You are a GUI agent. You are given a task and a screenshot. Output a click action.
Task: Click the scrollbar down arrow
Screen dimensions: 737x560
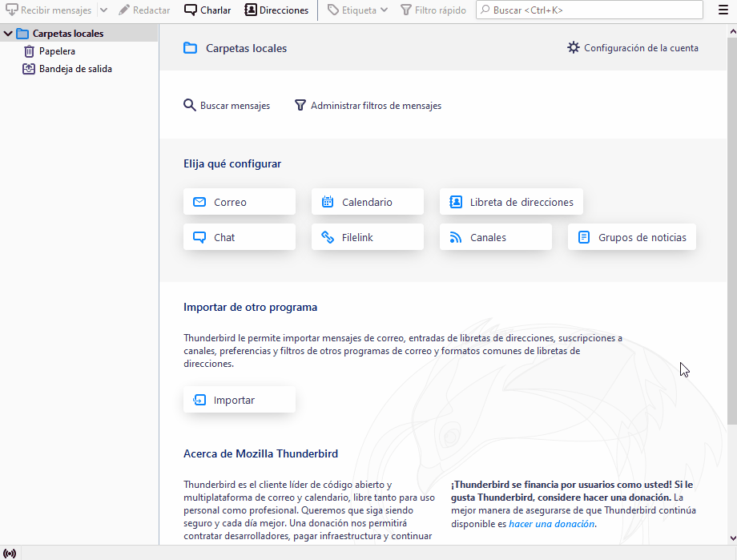pos(732,539)
